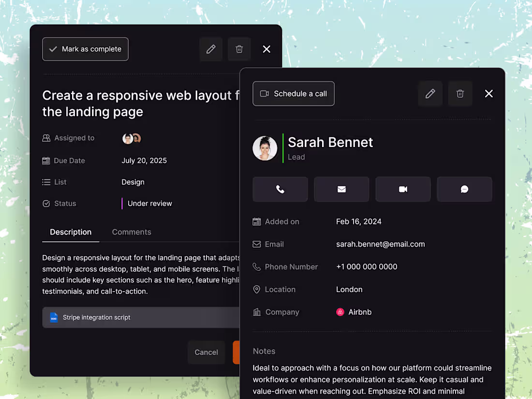Send email via envelope action button
The width and height of the screenshot is (532, 399).
(341, 189)
